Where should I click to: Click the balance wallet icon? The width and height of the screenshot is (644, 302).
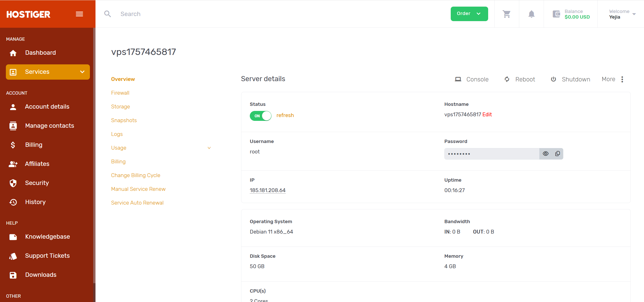pos(556,14)
